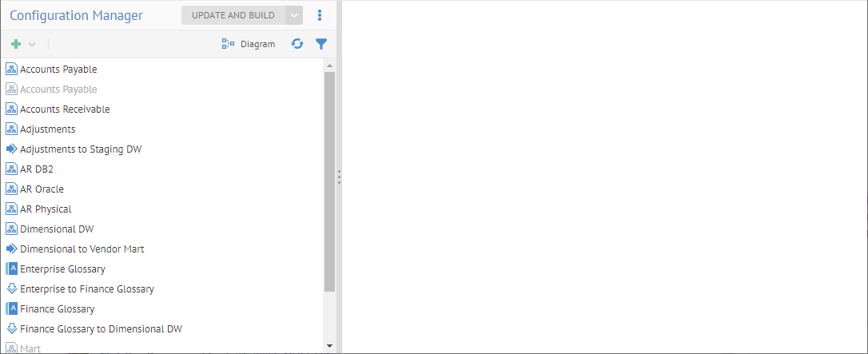
Task: Click the scroll up arrow of list
Action: 329,65
